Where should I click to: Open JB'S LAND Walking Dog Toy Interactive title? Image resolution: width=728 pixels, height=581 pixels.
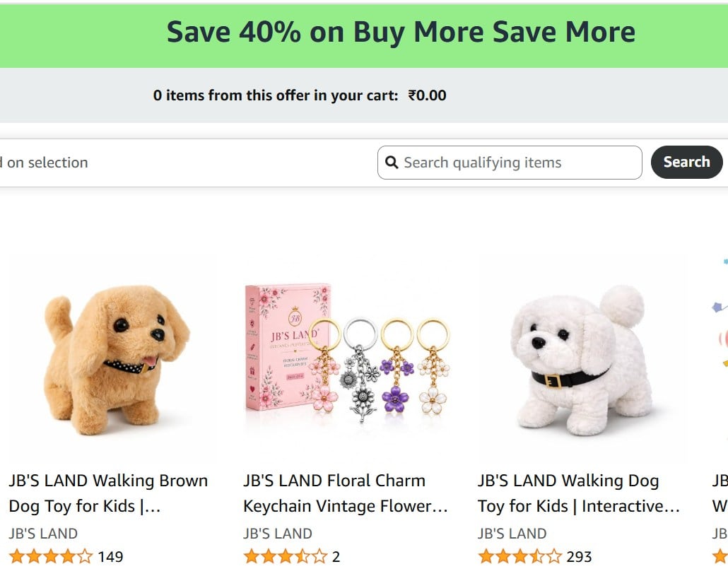tap(578, 493)
